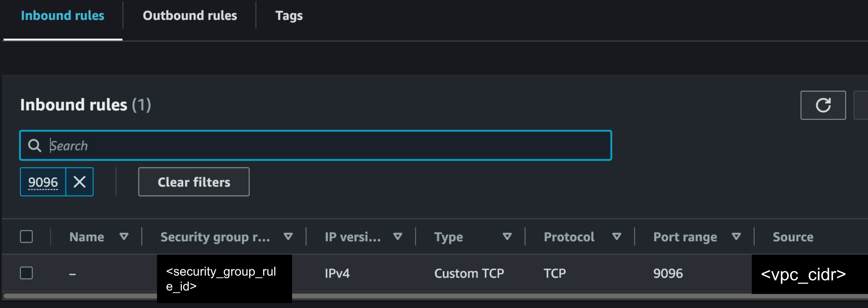
Task: Sort by Protocol column arrow
Action: point(617,237)
